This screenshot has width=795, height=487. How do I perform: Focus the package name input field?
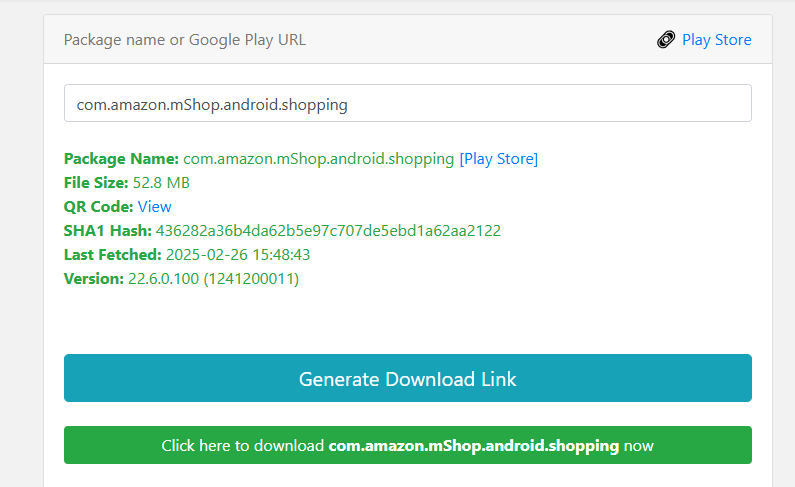[408, 103]
